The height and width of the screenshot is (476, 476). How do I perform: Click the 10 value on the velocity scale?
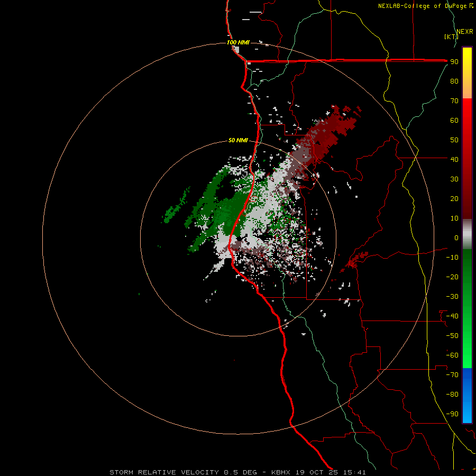pyautogui.click(x=454, y=218)
